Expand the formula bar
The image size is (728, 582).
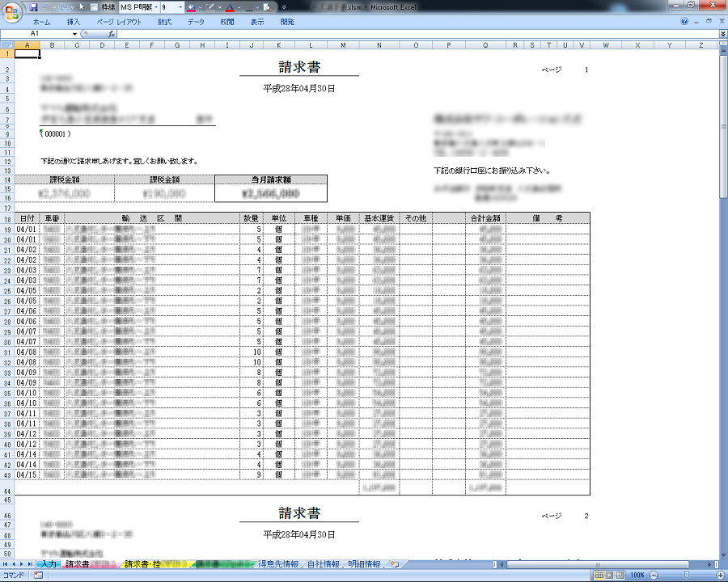(722, 34)
